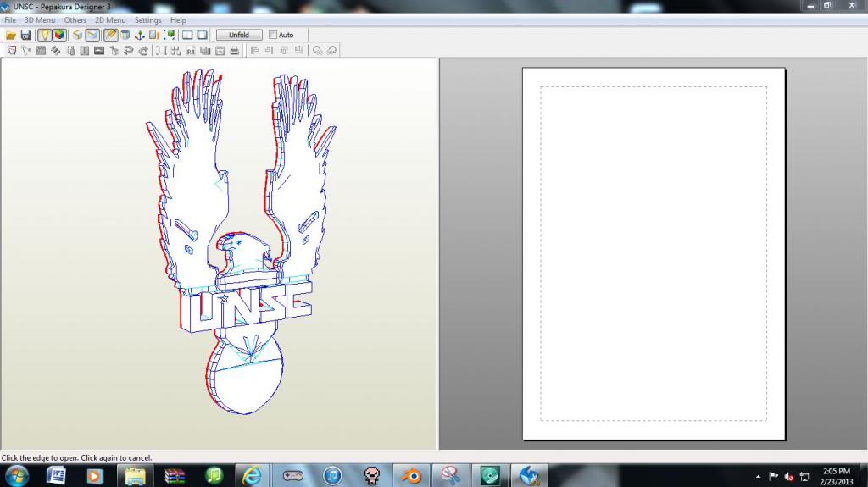Click the Open file folder icon

coord(11,35)
